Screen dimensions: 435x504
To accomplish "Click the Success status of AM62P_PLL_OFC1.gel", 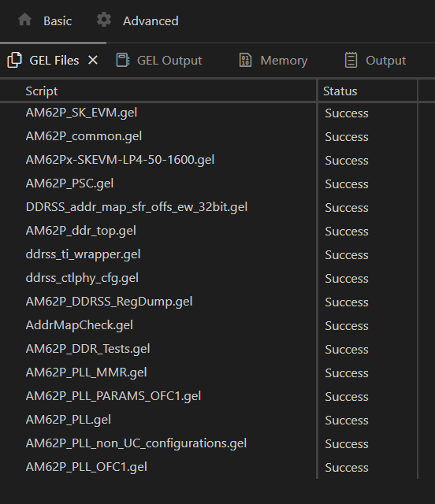I will (x=347, y=467).
